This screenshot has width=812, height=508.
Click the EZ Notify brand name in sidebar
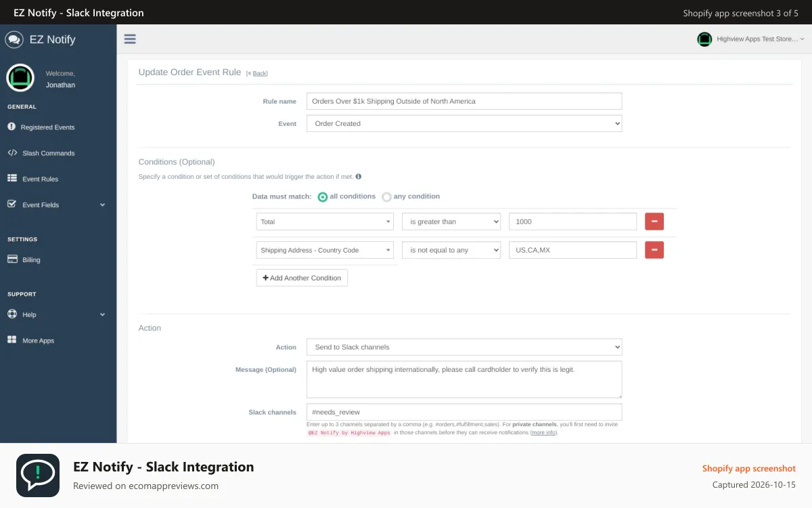[53, 39]
